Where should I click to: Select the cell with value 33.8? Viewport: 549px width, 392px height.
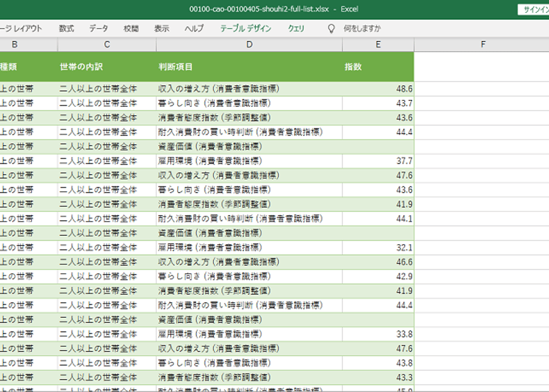(378, 334)
